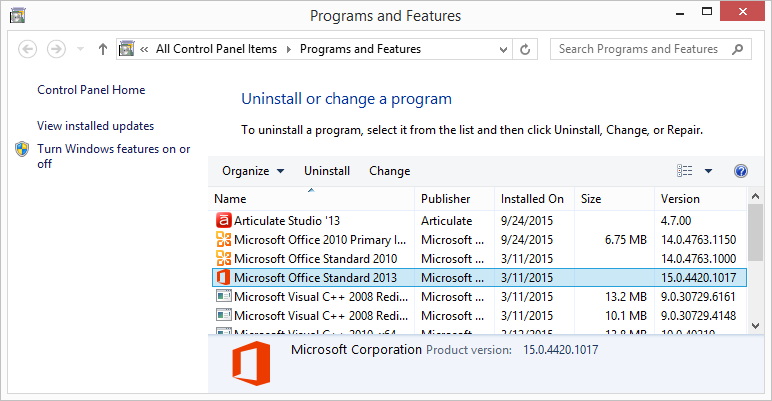Open Control Panel Home link
The height and width of the screenshot is (401, 772).
tap(91, 90)
